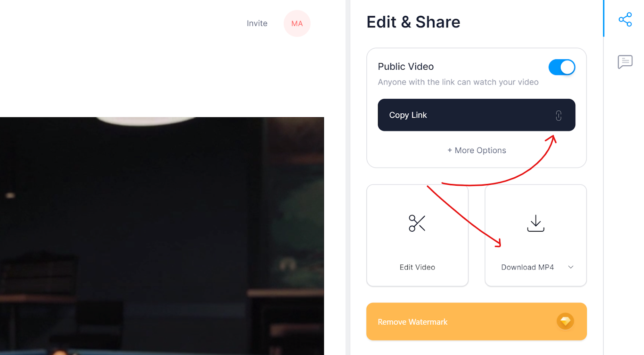The width and height of the screenshot is (644, 355).
Task: Click the diamond premium icon
Action: point(565,321)
